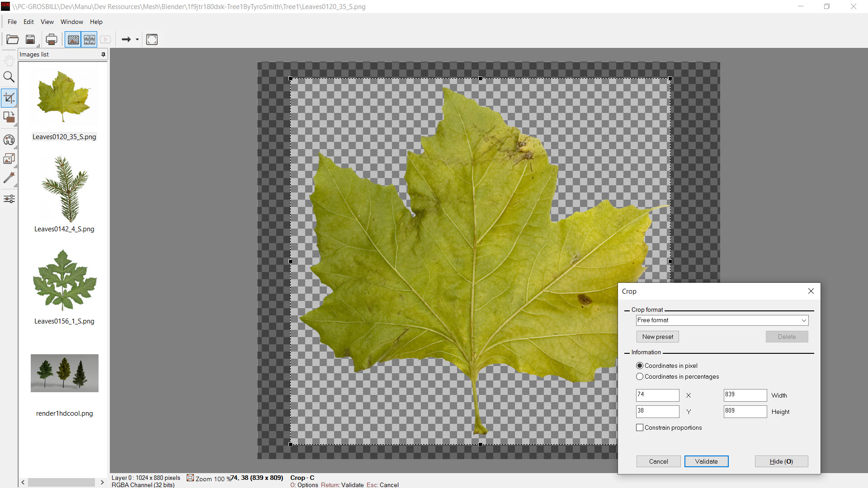Close the Crop dialog
The image size is (868, 488).
[811, 291]
